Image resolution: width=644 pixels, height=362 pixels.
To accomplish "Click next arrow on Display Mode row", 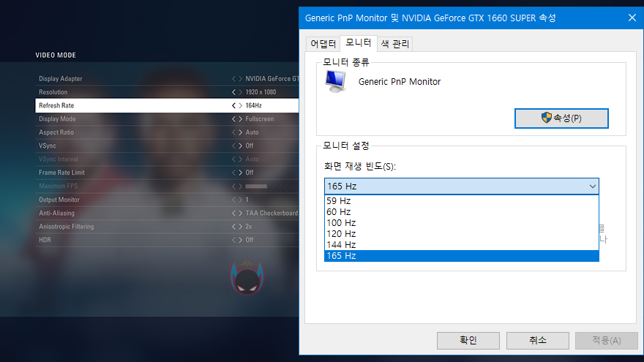I will (240, 119).
